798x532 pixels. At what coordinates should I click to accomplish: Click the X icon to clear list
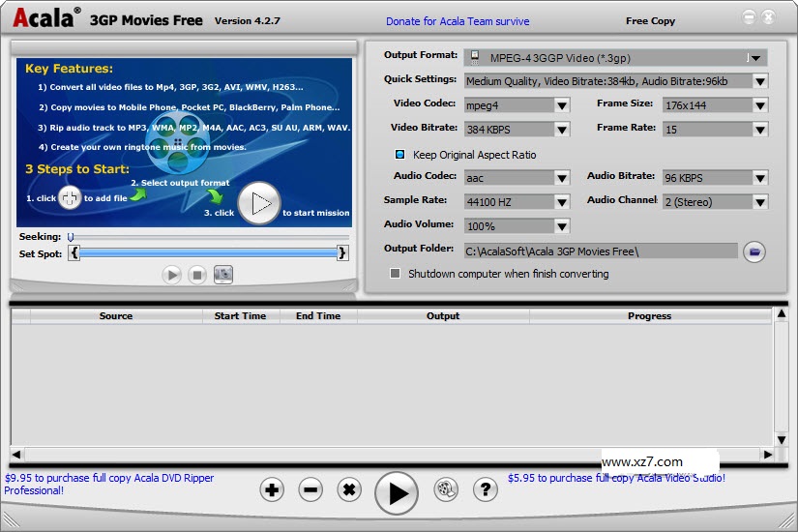[349, 490]
